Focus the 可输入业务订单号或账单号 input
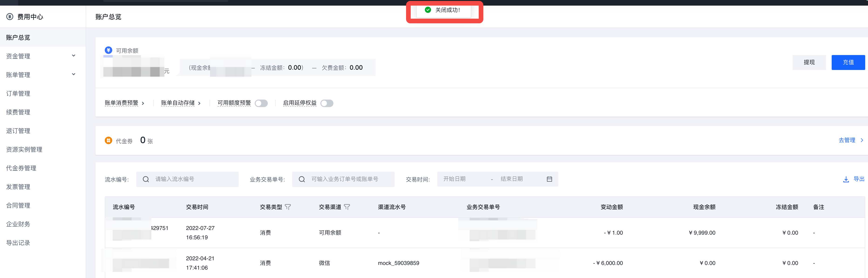The image size is (868, 278). click(343, 179)
